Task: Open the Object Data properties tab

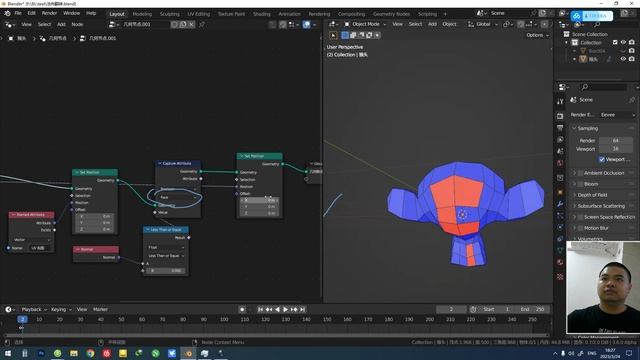Action: point(560,251)
